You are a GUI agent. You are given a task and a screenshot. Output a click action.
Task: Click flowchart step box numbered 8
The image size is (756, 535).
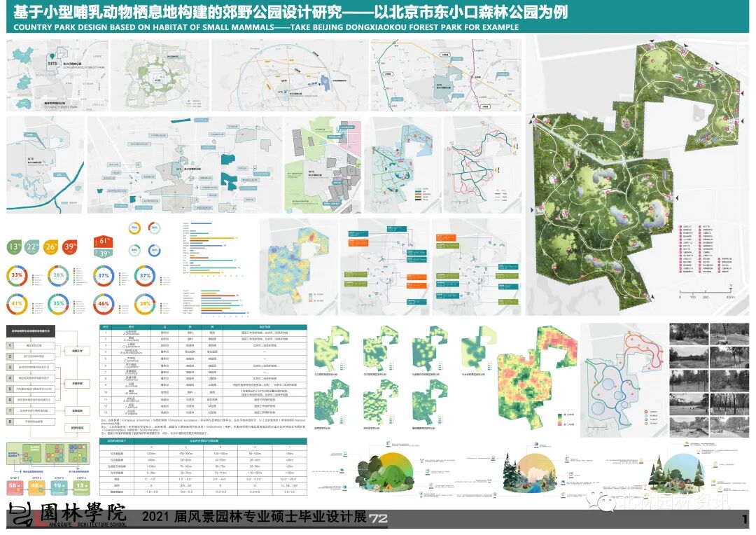coord(31,422)
